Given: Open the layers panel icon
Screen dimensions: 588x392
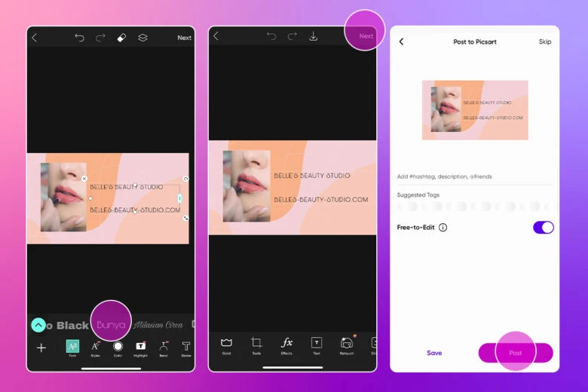Looking at the screenshot, I should [142, 38].
